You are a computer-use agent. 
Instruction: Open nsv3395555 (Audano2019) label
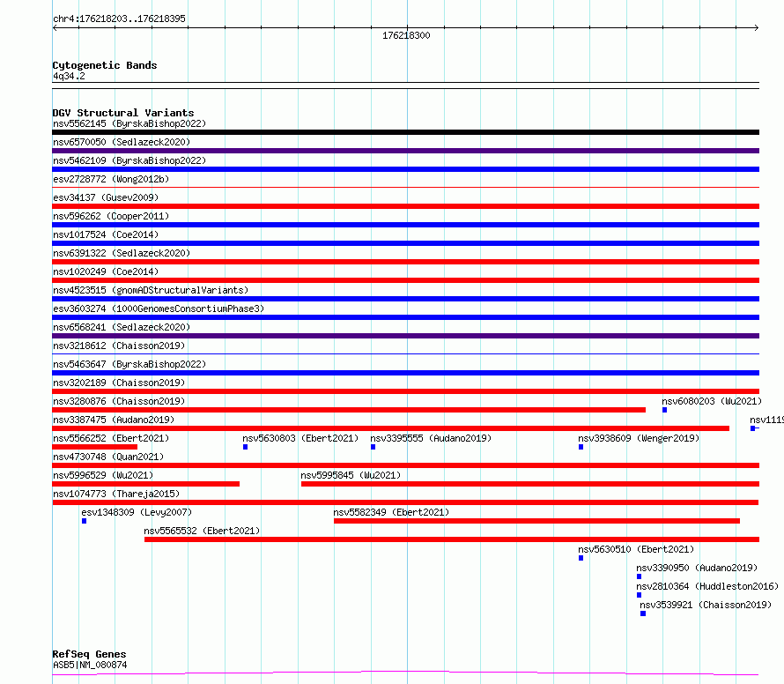431,438
